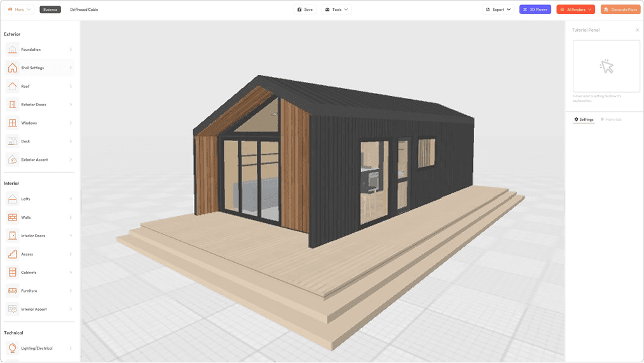The height and width of the screenshot is (363, 644).
Task: Click the Deck icon
Action: [12, 141]
